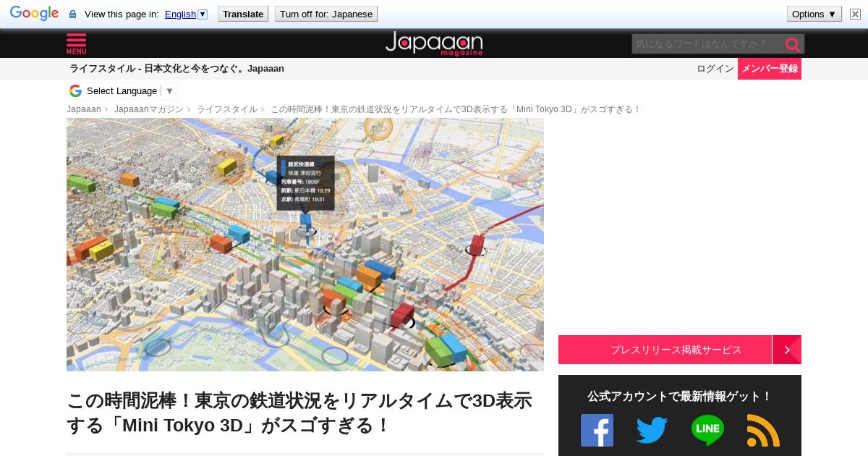Click Turn off for: Japanese button
868x456 pixels.
point(326,14)
